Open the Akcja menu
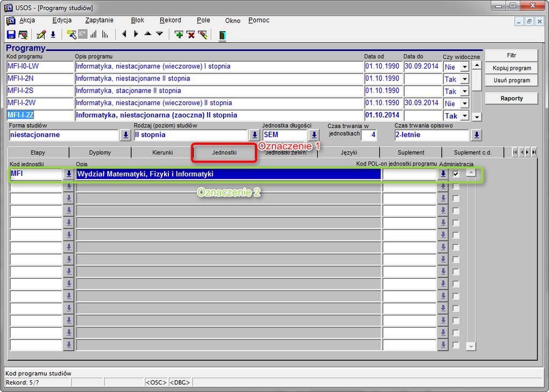 (27, 20)
